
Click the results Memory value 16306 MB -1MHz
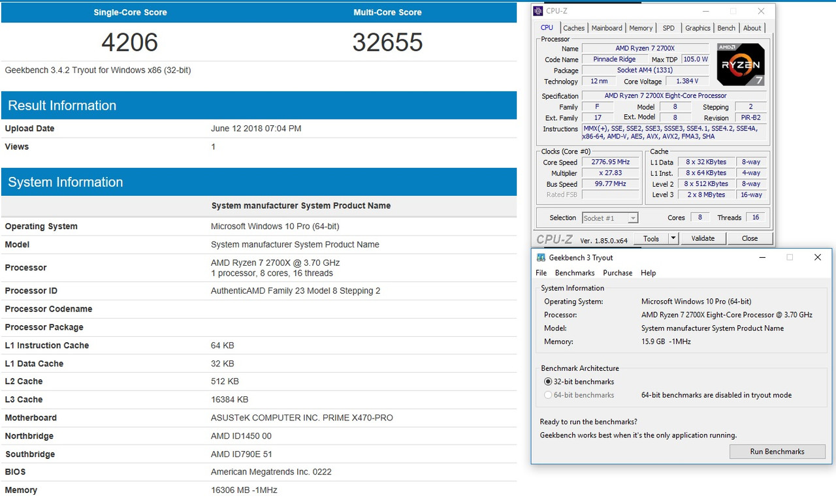[x=244, y=490]
